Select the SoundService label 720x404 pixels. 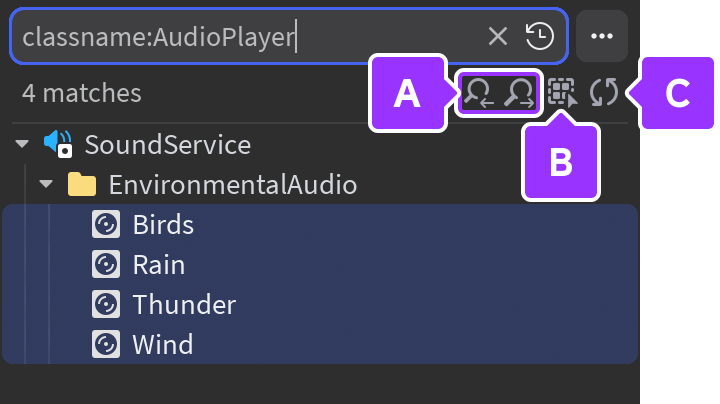coord(167,145)
